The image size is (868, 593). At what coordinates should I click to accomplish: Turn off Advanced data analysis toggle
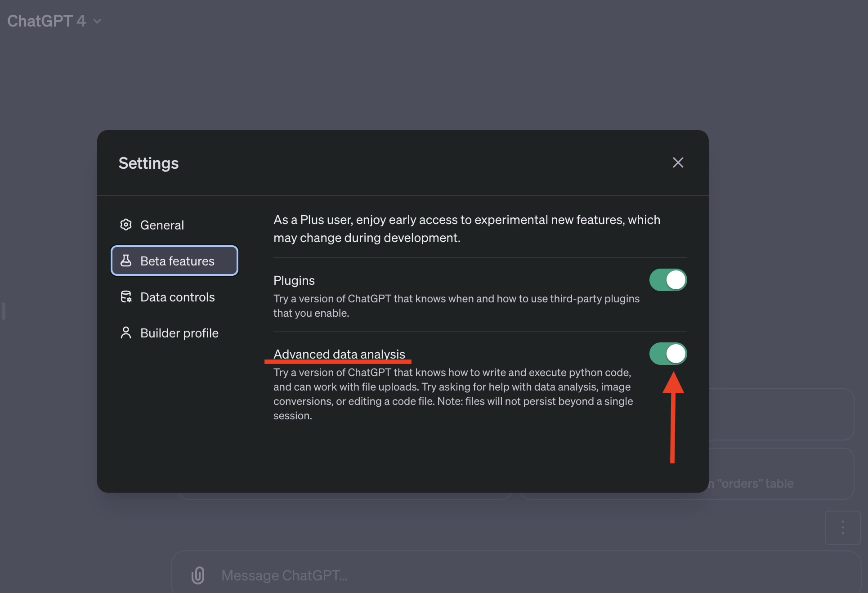coord(668,354)
